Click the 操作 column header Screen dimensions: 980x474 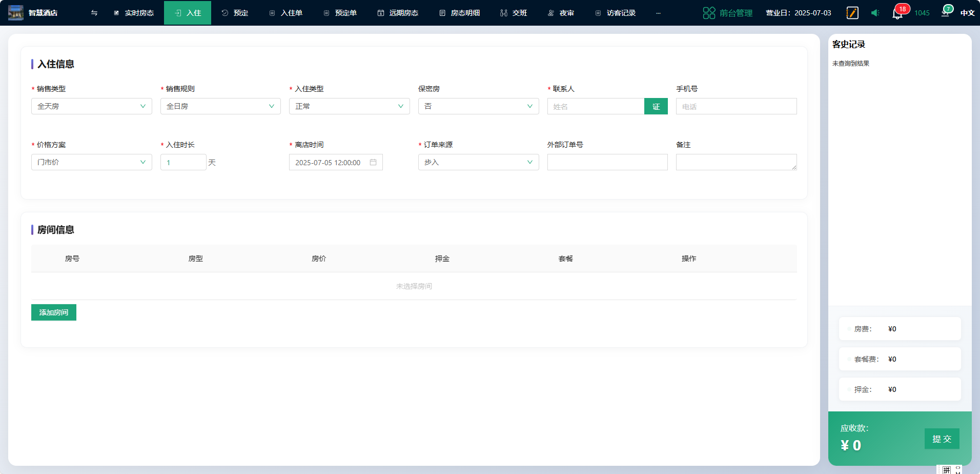coord(689,259)
